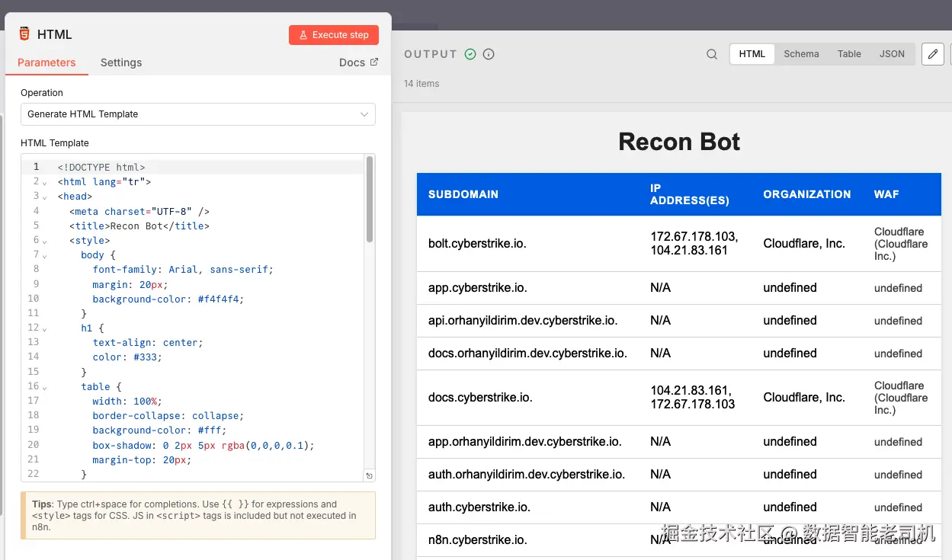The width and height of the screenshot is (952, 560).
Task: Show output as Table
Action: tap(849, 54)
